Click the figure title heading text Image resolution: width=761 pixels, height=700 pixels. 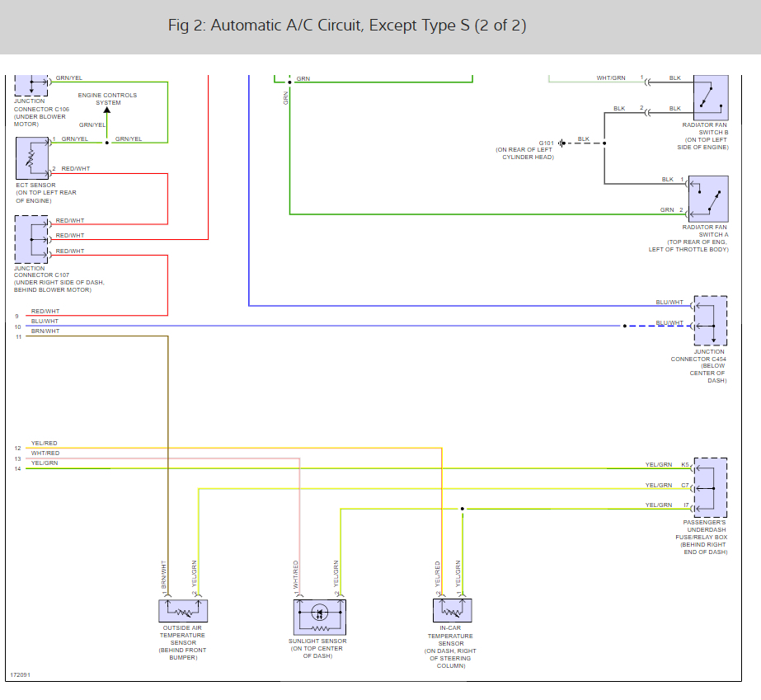pyautogui.click(x=347, y=26)
